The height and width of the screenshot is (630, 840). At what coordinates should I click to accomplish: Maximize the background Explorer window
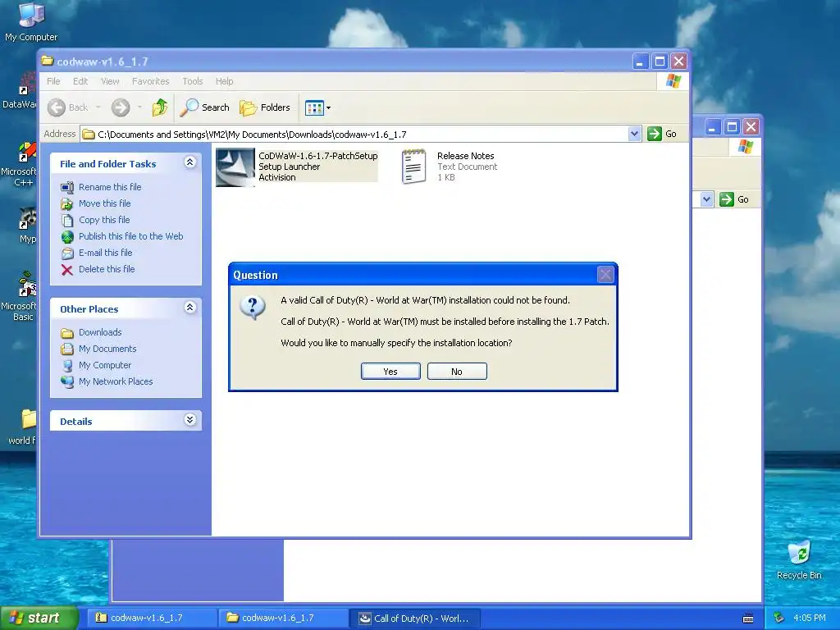point(732,127)
